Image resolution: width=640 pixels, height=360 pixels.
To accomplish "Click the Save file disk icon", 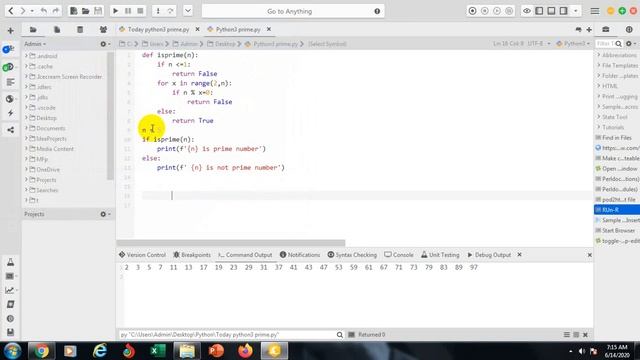I will tap(98, 11).
